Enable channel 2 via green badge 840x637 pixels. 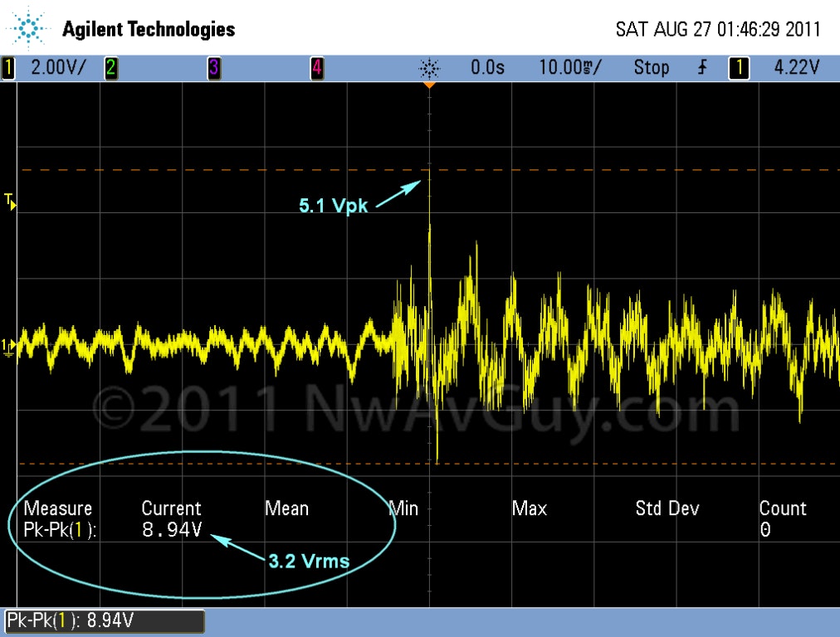(110, 68)
